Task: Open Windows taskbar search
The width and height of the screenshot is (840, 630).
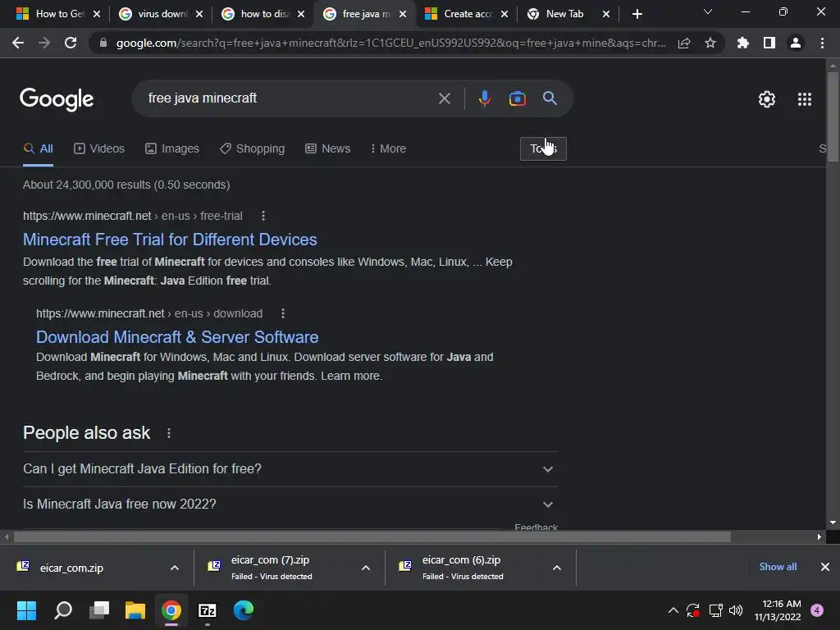Action: 63,610
